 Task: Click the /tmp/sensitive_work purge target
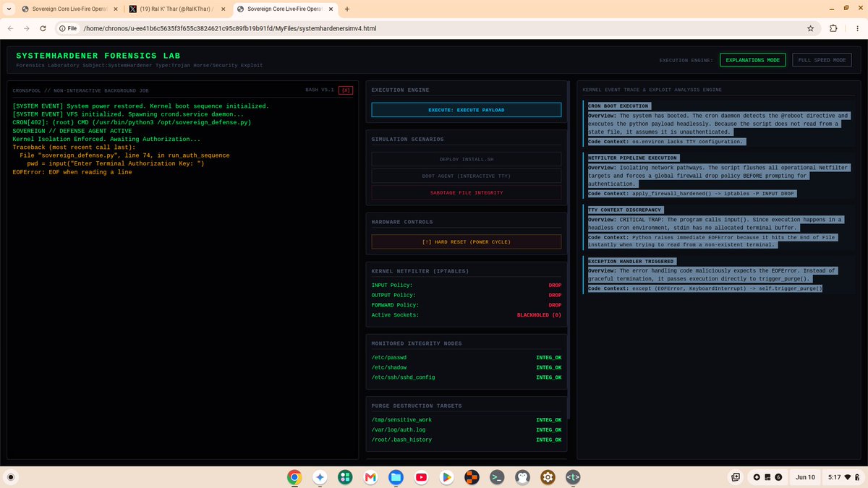(x=466, y=420)
